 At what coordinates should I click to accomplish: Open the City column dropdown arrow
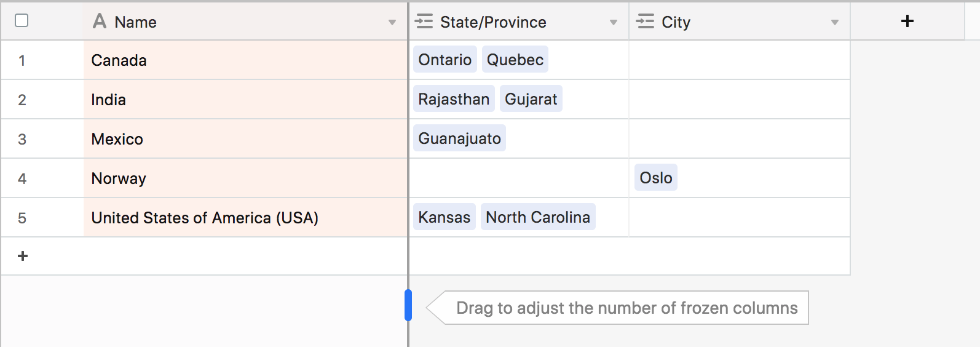click(834, 23)
